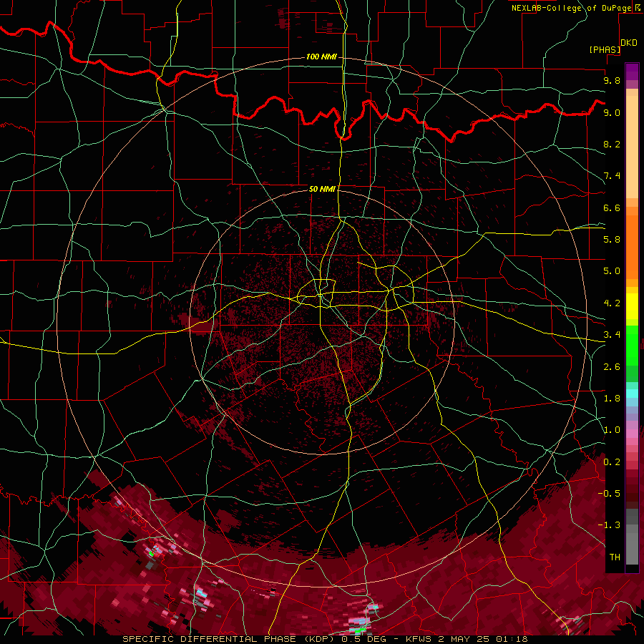Click the dark purple band atop the color bar
This screenshot has height=644, width=644.
632,72
